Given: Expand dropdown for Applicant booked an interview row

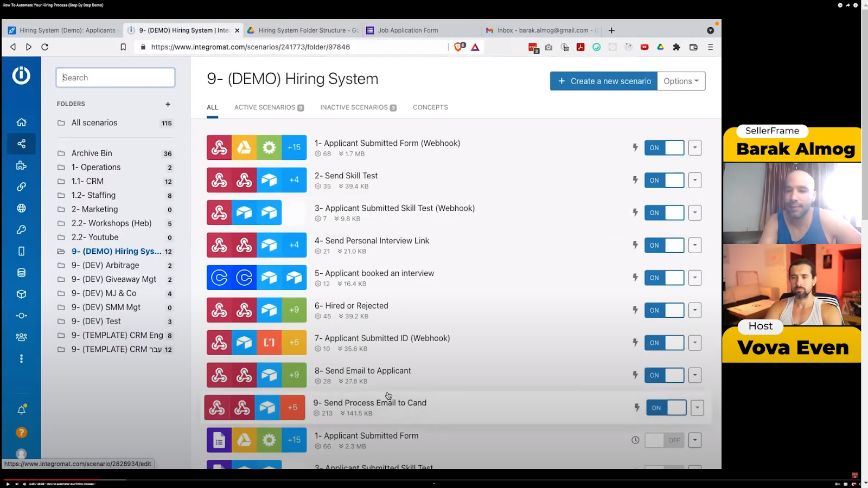Looking at the screenshot, I should [x=695, y=278].
